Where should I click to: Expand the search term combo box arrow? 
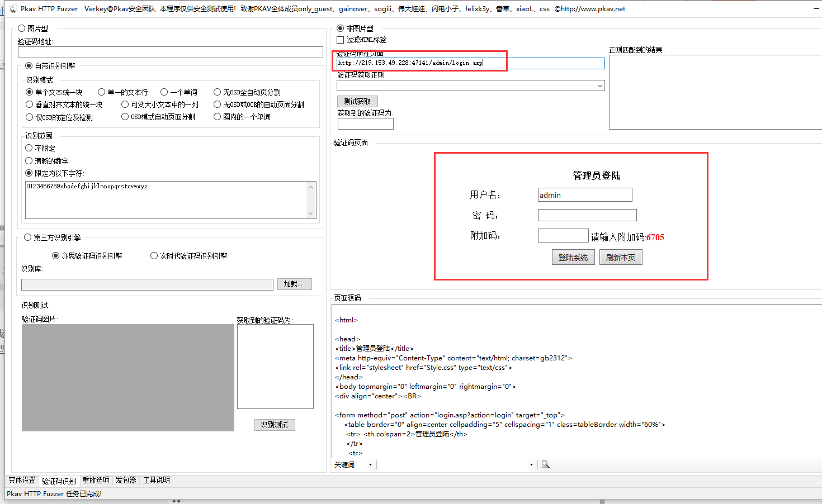click(x=531, y=464)
